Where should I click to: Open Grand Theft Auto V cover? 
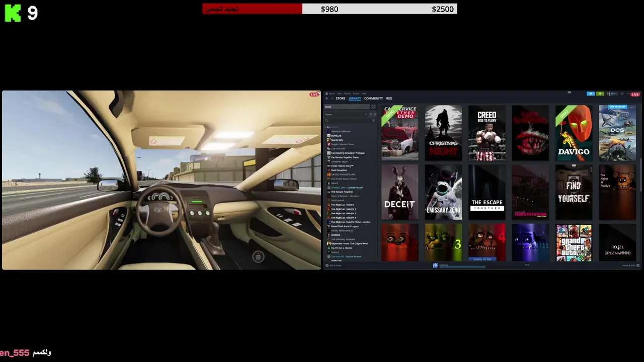click(x=574, y=242)
